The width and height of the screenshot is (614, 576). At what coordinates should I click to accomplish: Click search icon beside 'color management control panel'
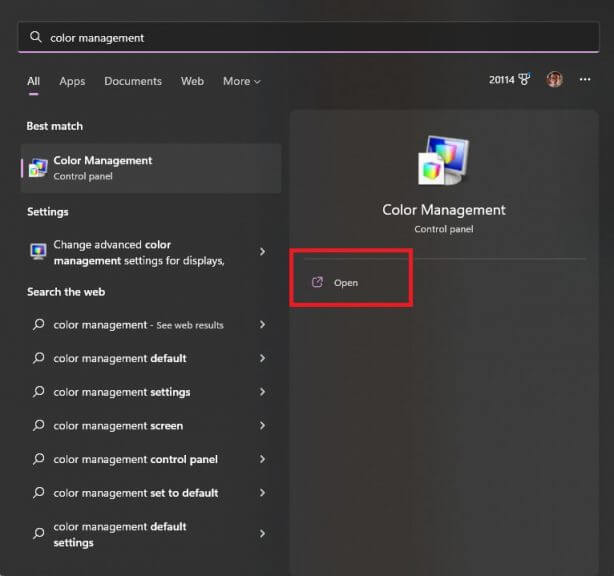coord(38,459)
